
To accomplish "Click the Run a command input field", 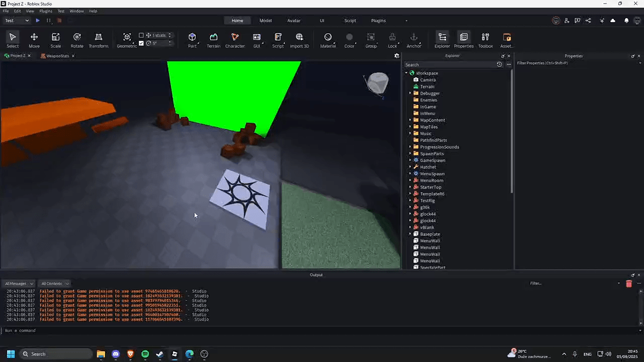I will (63, 330).
